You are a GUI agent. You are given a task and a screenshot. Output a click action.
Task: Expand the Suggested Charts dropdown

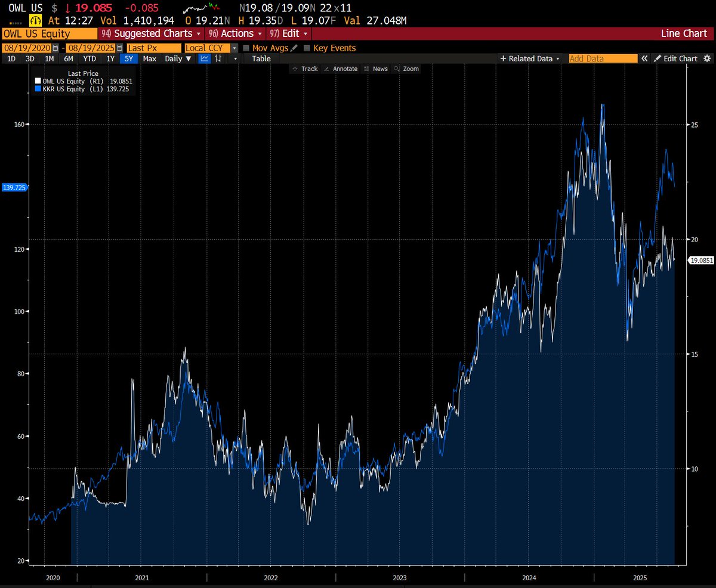click(x=151, y=33)
